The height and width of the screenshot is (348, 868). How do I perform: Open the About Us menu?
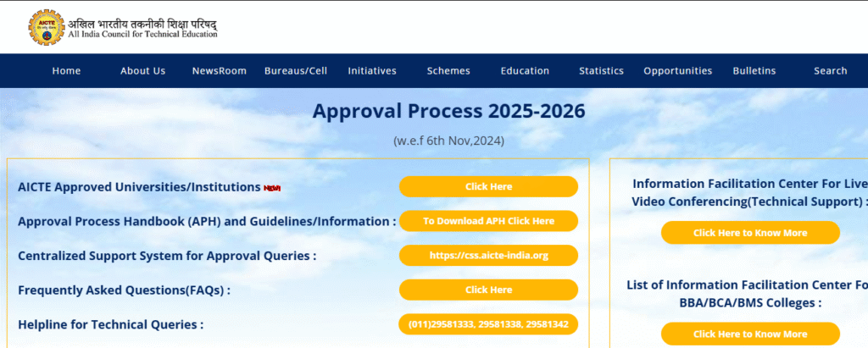(142, 71)
